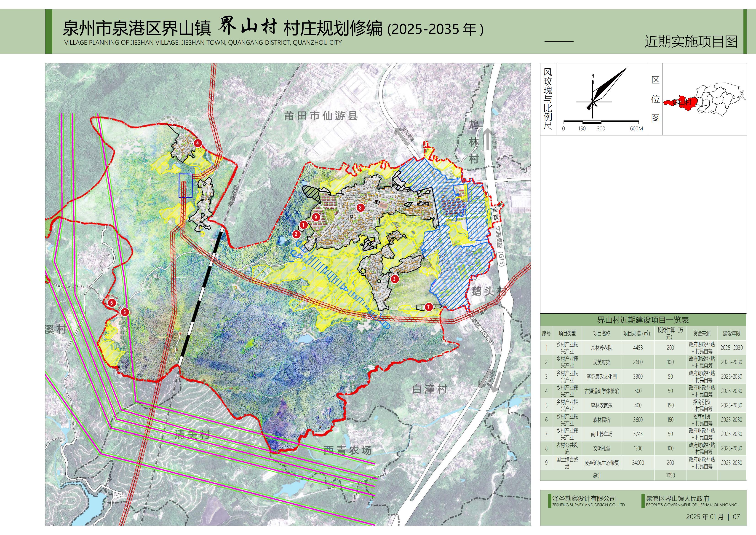
Task: Click the 近期实施项目图 title label
Action: pyautogui.click(x=690, y=41)
